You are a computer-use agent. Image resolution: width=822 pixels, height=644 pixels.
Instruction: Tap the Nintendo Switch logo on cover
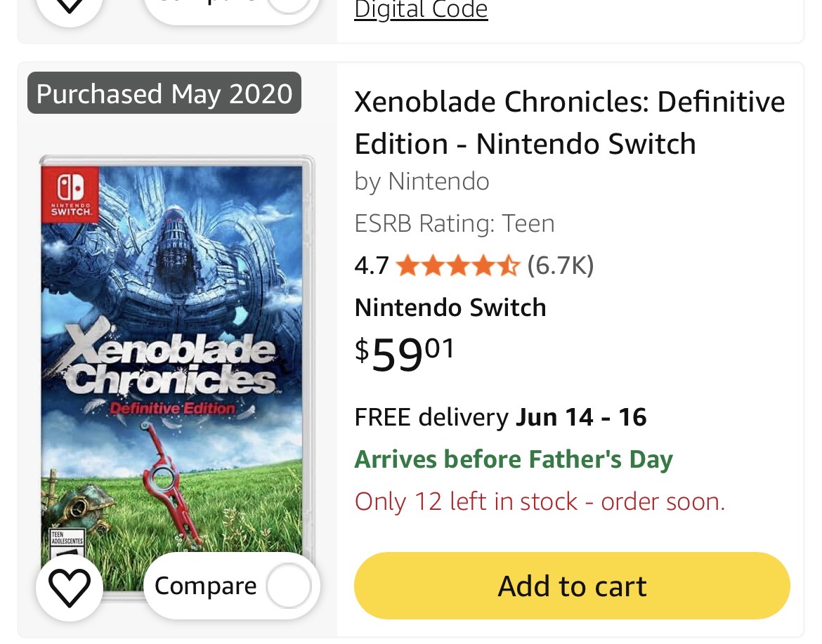70,195
